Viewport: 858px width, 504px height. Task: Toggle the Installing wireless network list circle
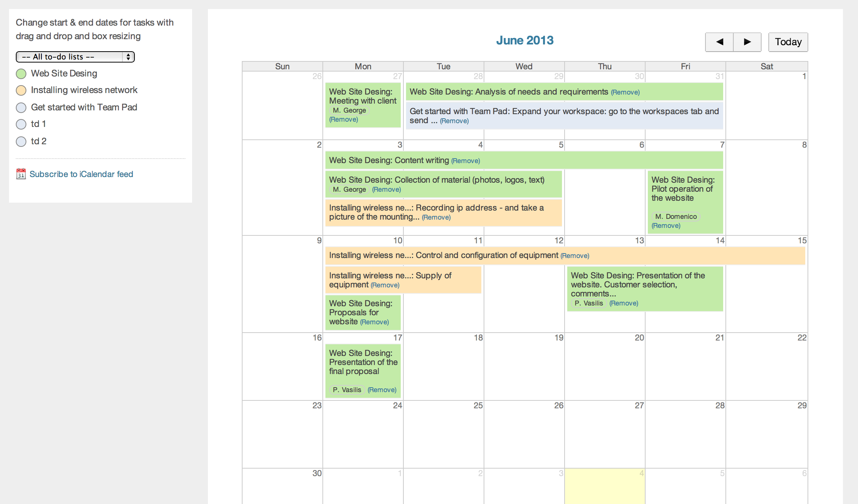tap(21, 90)
